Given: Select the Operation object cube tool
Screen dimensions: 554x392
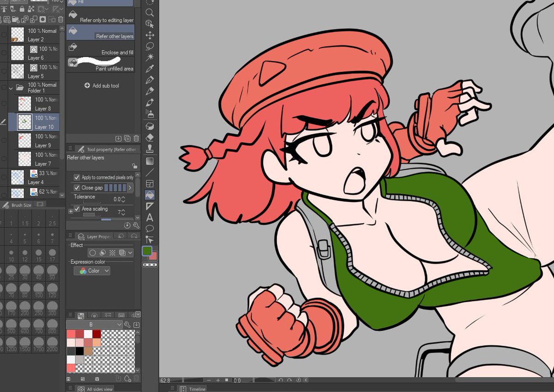Looking at the screenshot, I should click(x=150, y=24).
